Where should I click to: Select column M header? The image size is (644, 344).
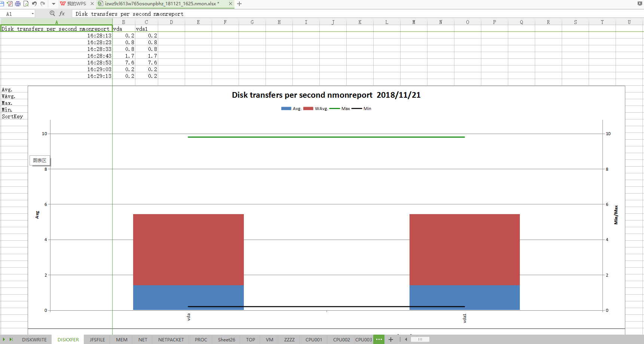pos(414,22)
